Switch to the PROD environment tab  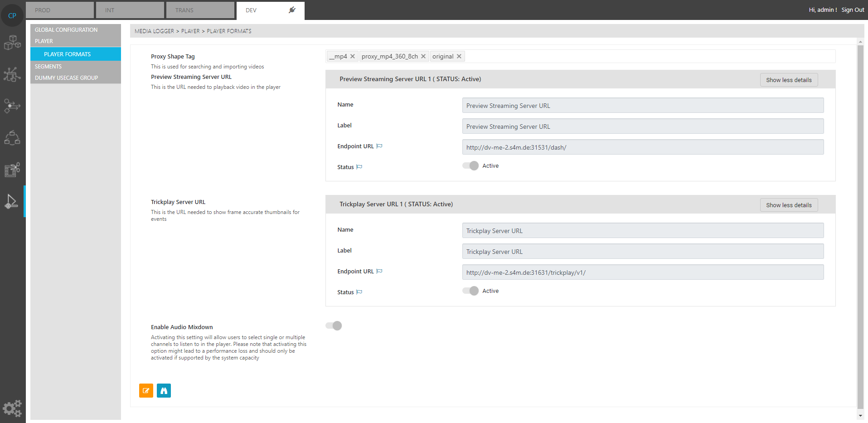tap(59, 10)
